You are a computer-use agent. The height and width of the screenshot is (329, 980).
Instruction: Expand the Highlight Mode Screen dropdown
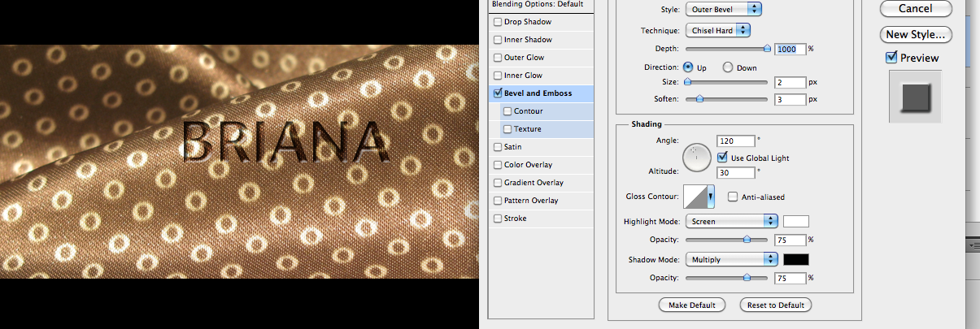pyautogui.click(x=732, y=221)
